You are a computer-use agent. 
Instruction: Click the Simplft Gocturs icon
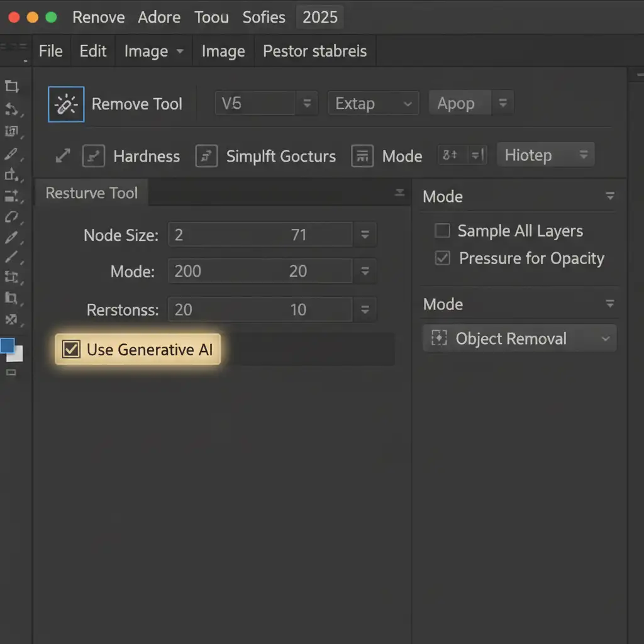(x=206, y=157)
